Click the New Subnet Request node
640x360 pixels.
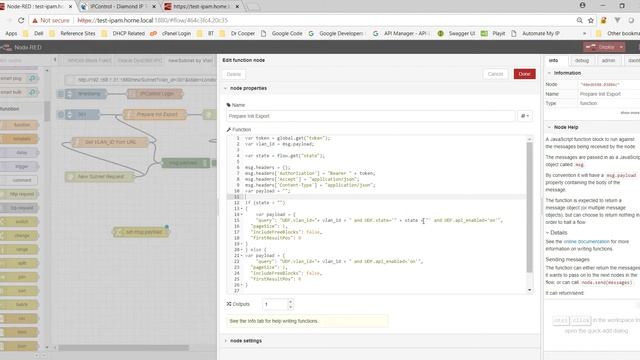point(100,177)
